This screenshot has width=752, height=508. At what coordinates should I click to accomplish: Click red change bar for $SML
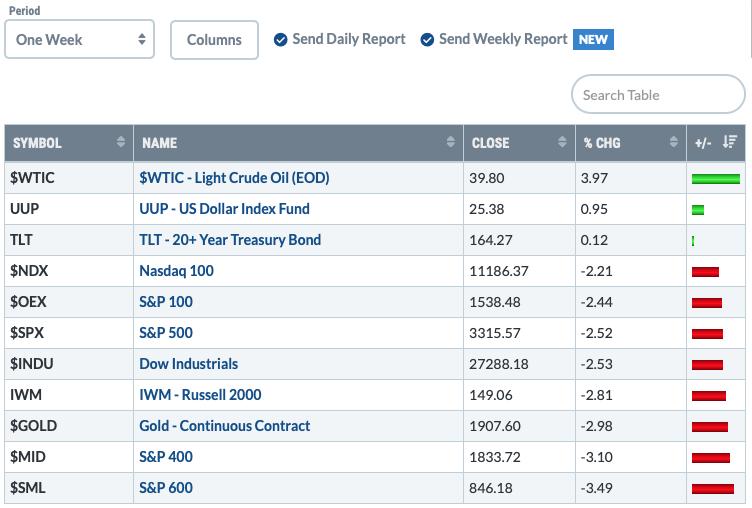[713, 489]
